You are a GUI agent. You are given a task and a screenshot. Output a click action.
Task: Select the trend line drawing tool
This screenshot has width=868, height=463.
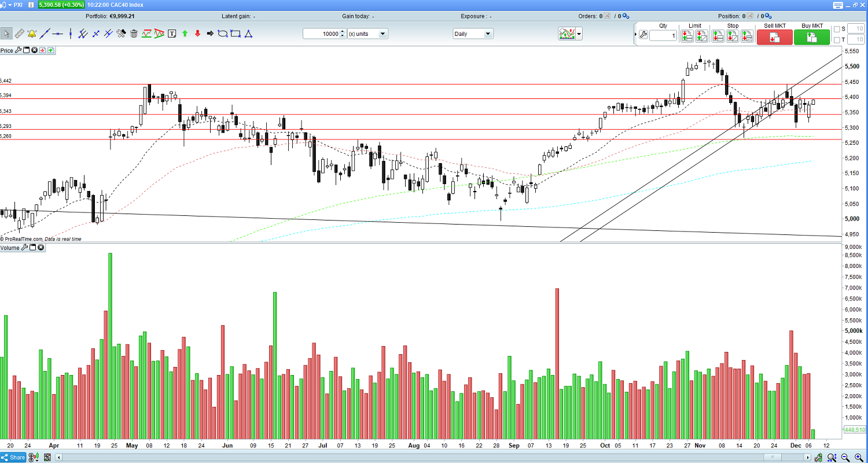(x=45, y=34)
